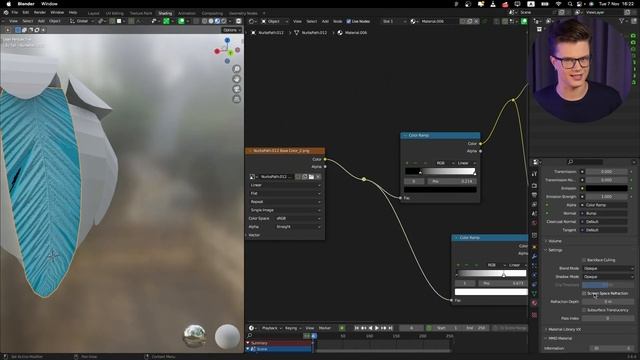Image resolution: width=640 pixels, height=360 pixels.
Task: Toggle the viewport gizmo visibility button
Action: (167, 21)
